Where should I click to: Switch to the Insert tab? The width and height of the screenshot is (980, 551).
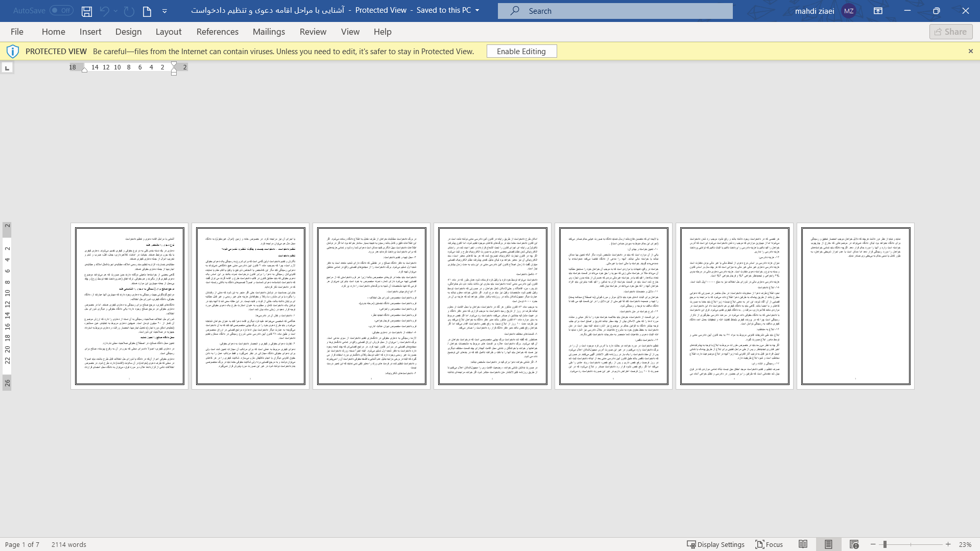[90, 32]
